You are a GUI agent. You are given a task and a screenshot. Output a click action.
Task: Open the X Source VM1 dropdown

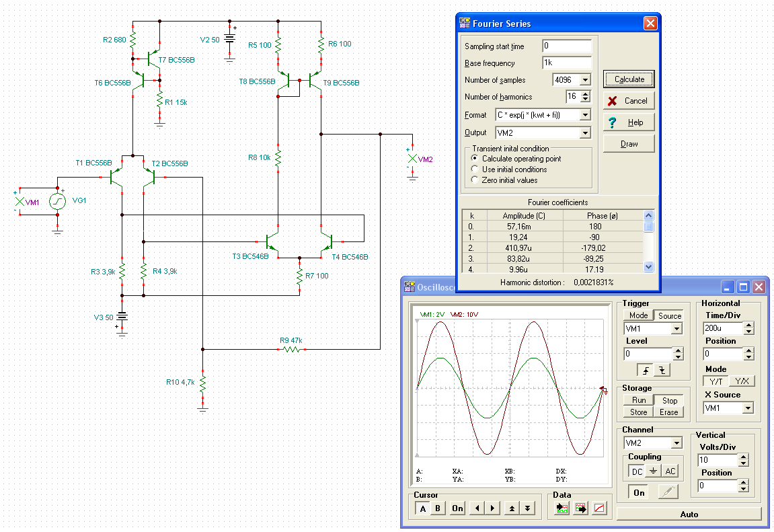(x=748, y=408)
